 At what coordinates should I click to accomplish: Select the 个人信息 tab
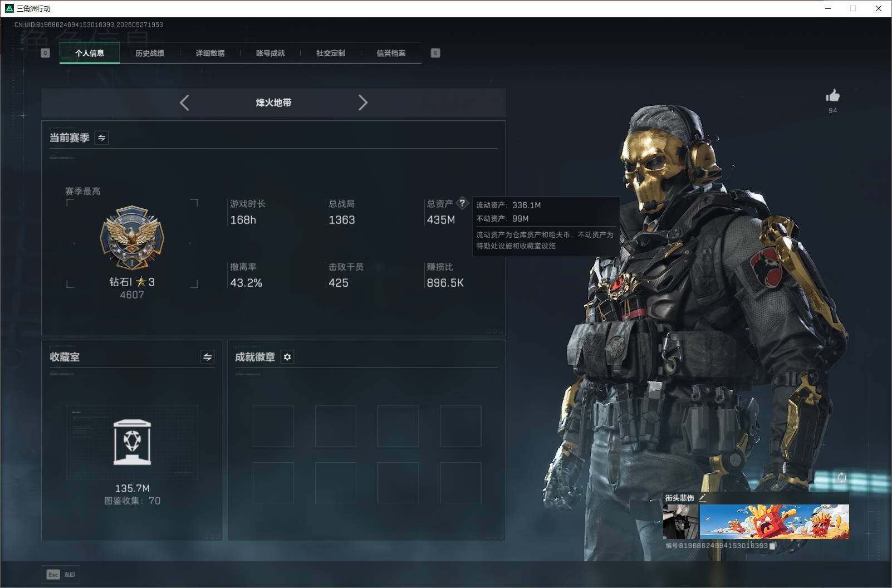pos(90,53)
